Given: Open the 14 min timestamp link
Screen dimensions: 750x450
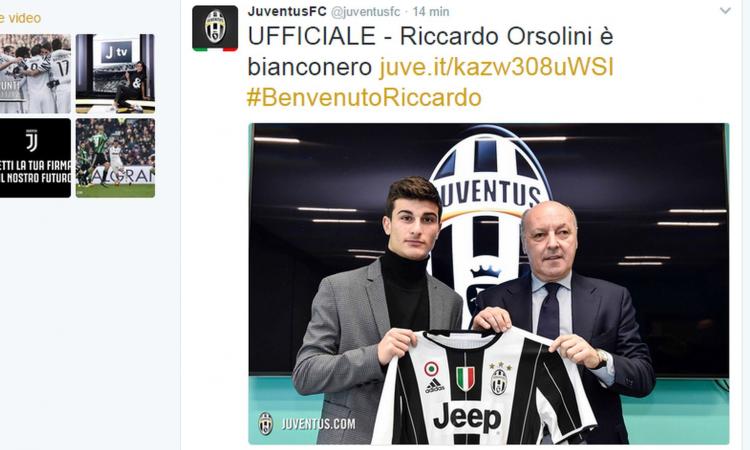Looking at the screenshot, I should 431,11.
